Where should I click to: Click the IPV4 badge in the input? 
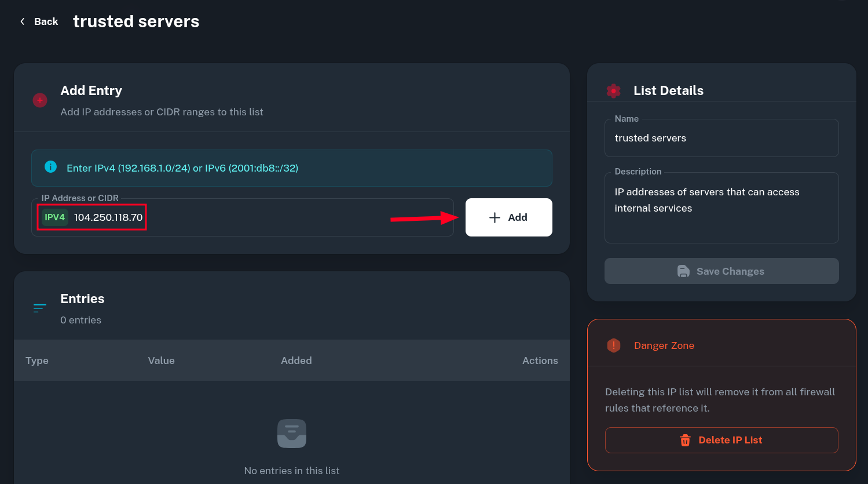55,217
